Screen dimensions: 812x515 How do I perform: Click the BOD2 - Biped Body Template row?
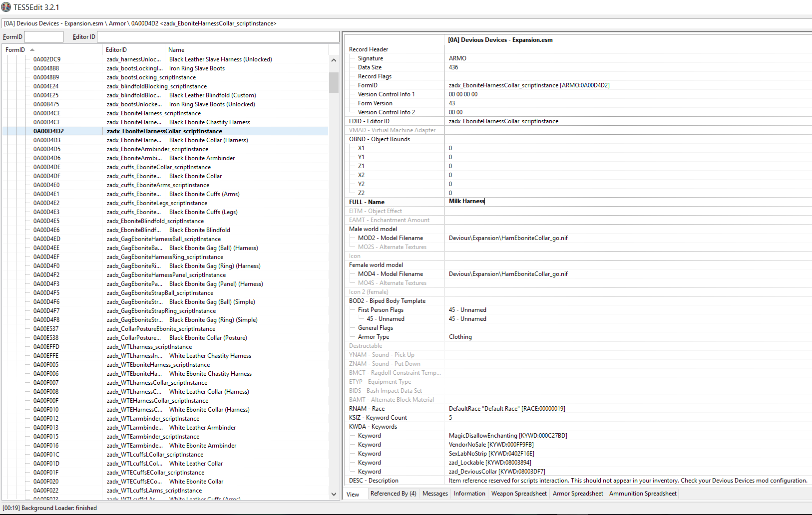578,301
